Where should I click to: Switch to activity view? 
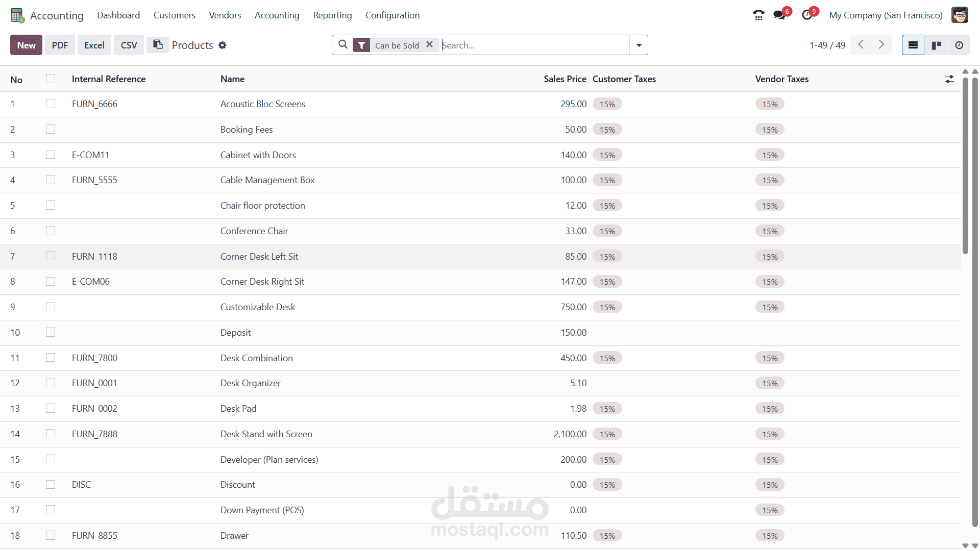coord(959,45)
